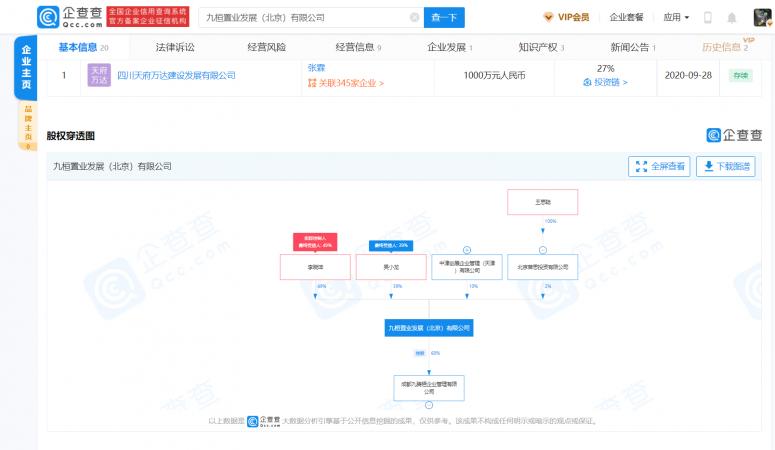Switch to the 企业发展 tab
Image resolution: width=775 pixels, height=450 pixels.
point(450,47)
